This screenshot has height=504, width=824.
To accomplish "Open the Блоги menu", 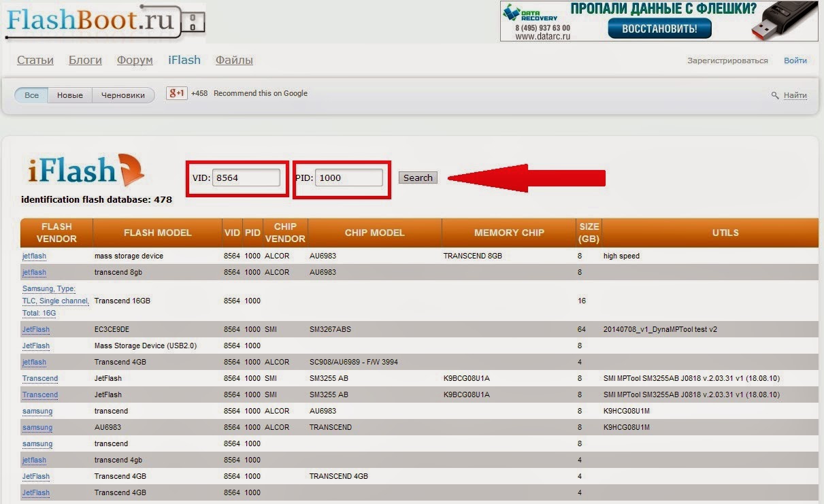I will [85, 60].
